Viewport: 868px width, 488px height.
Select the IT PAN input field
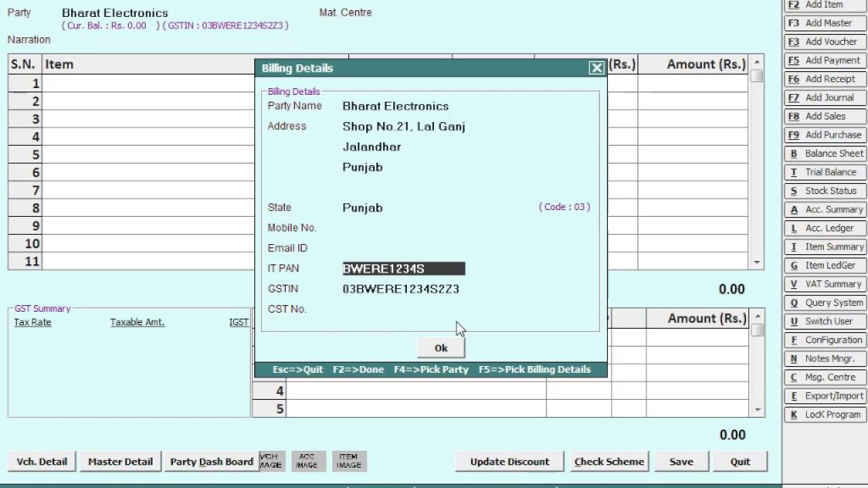[403, 269]
